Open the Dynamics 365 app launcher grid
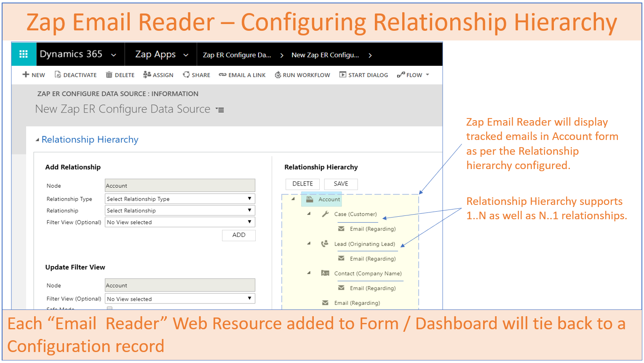644x363 pixels. pyautogui.click(x=24, y=54)
